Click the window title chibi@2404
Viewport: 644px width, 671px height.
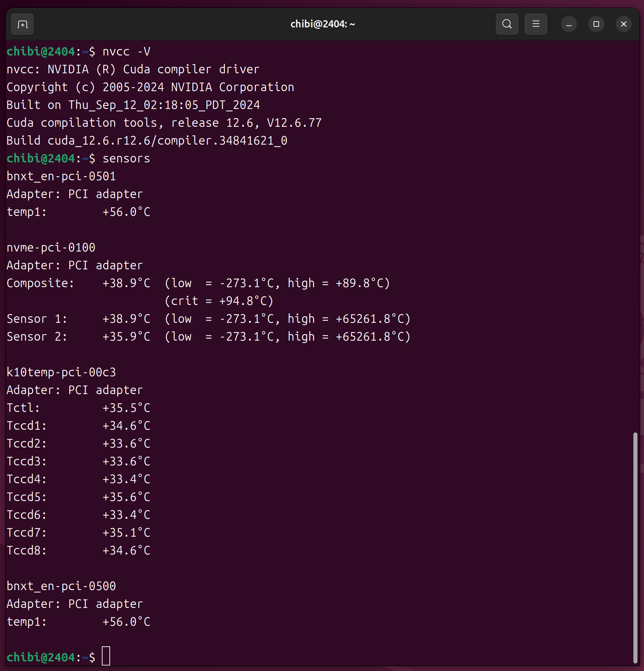tap(322, 24)
